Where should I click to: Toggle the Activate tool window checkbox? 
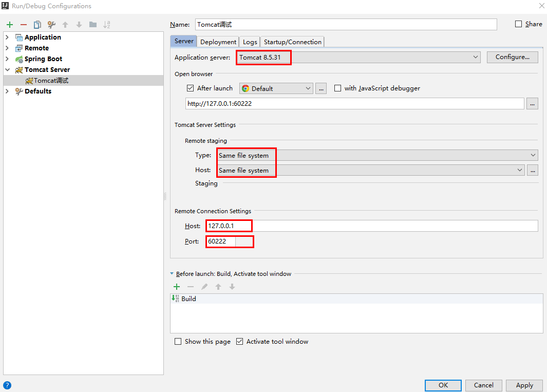click(240, 341)
